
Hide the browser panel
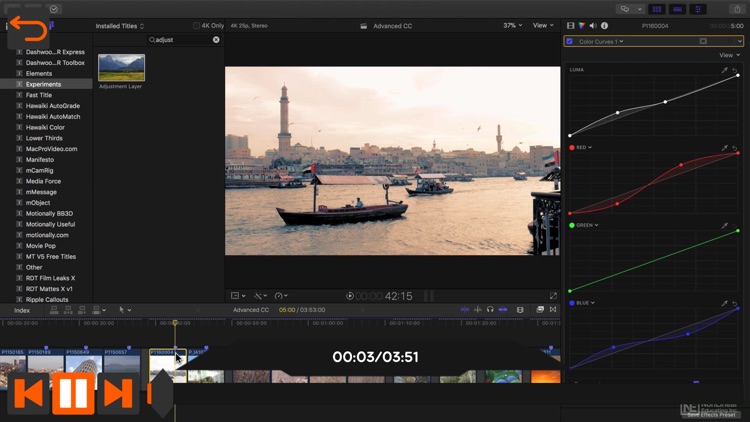tap(657, 9)
